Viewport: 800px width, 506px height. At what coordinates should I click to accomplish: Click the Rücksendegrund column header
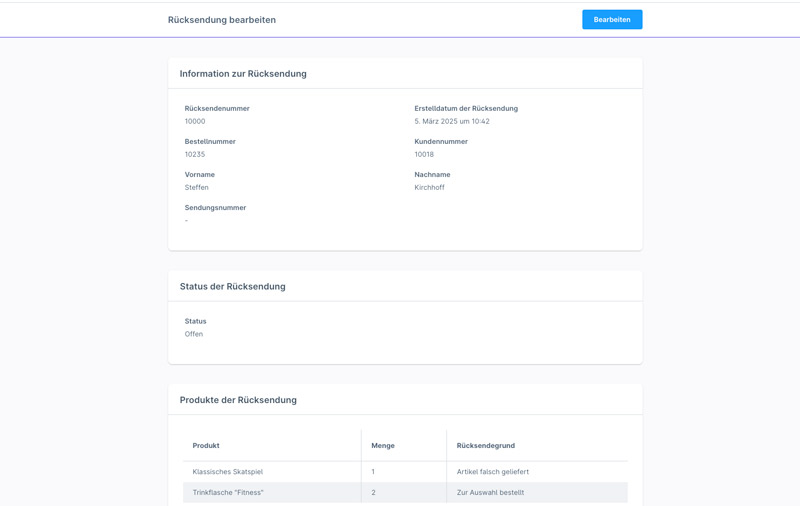pos(486,446)
